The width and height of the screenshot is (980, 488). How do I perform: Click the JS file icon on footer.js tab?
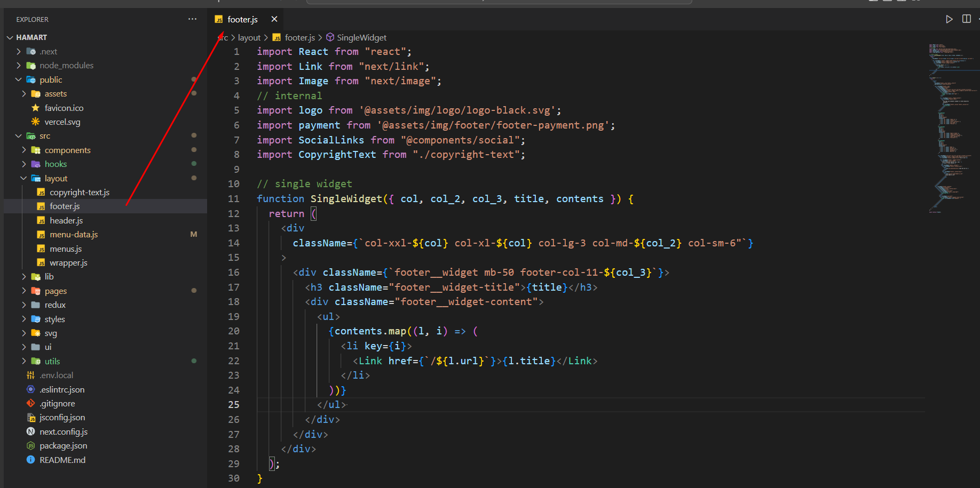[219, 20]
